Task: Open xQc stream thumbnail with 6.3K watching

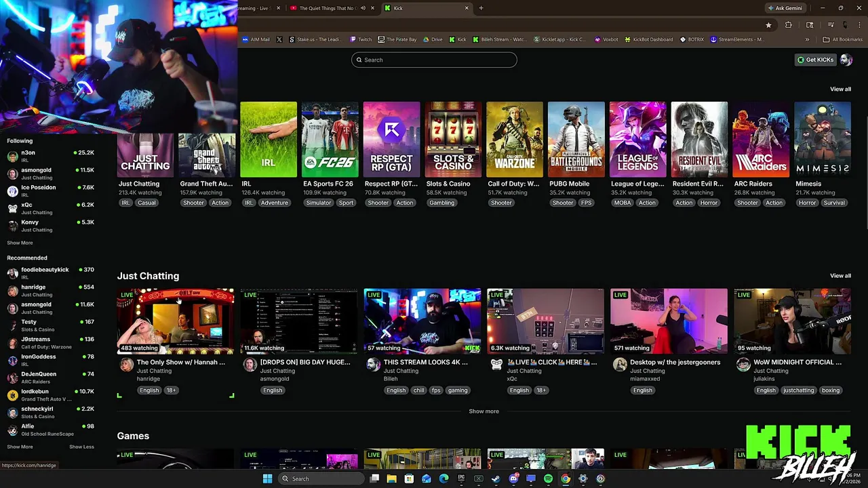Action: pyautogui.click(x=546, y=321)
